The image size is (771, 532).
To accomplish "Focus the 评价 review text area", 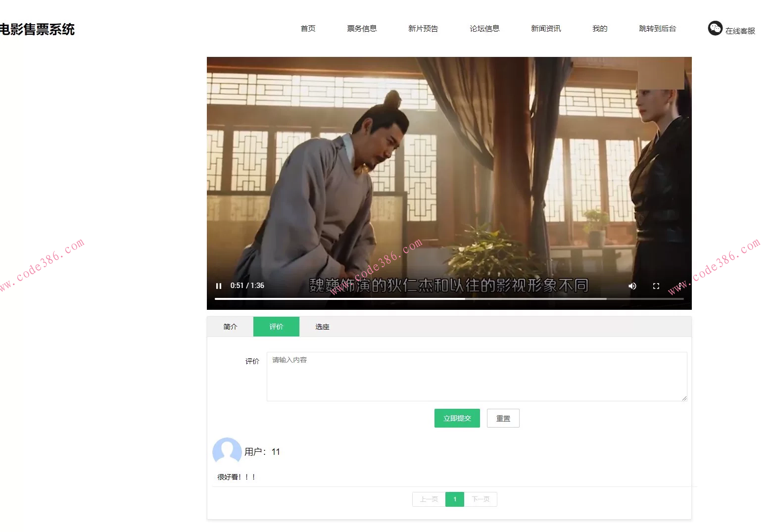I will point(477,377).
